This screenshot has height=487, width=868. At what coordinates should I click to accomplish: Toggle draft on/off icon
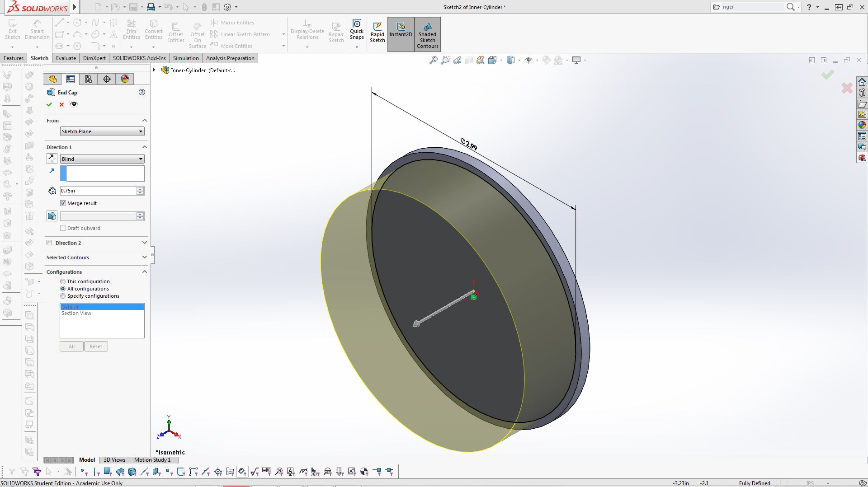[x=52, y=216]
